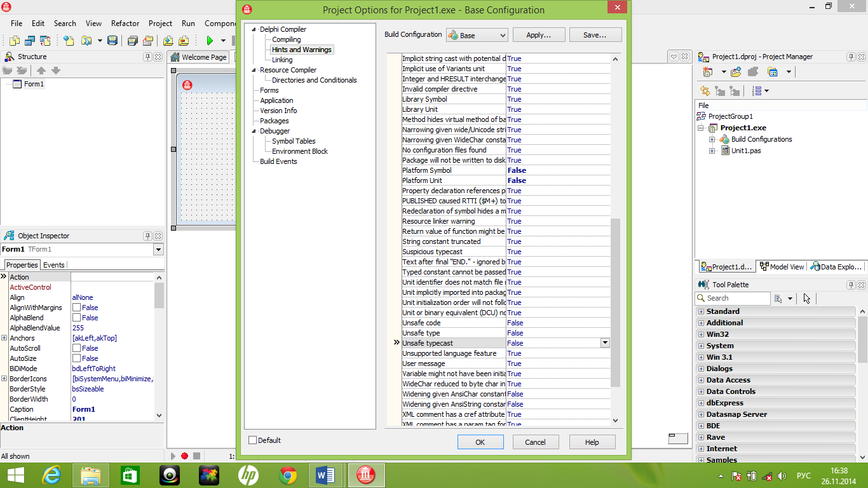Select Linking in options tree

282,60
